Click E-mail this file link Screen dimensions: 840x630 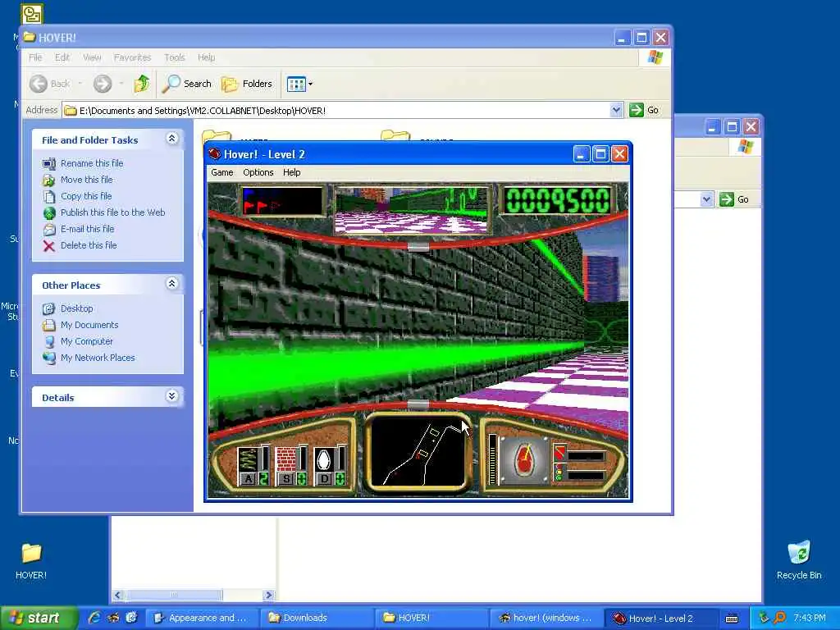coord(87,229)
